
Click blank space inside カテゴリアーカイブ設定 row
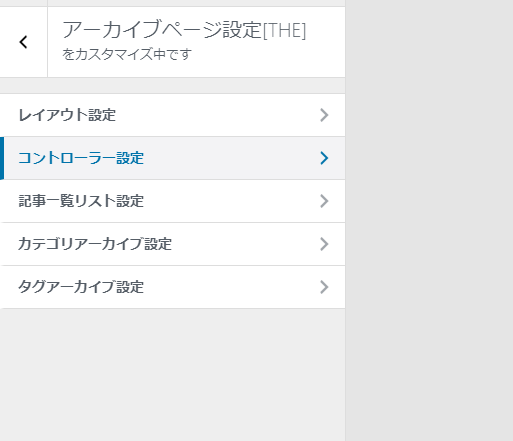click(245, 244)
